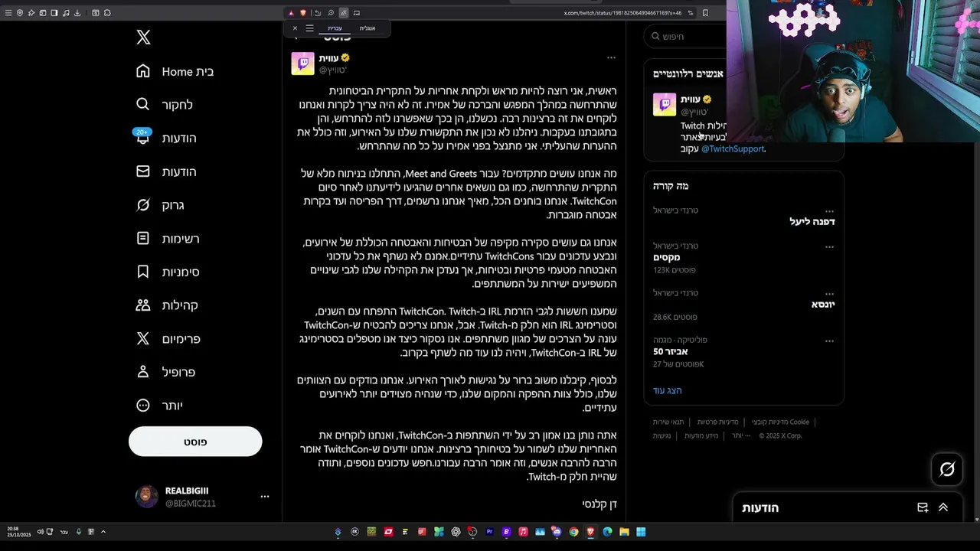The height and width of the screenshot is (551, 980).
Task: Open the לחקור explore search item
Action: [164, 105]
